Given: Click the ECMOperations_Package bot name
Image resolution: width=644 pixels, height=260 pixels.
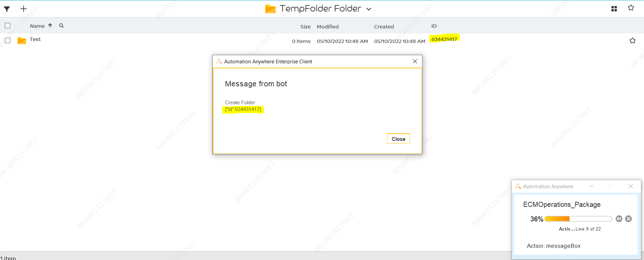Looking at the screenshot, I should (x=562, y=204).
